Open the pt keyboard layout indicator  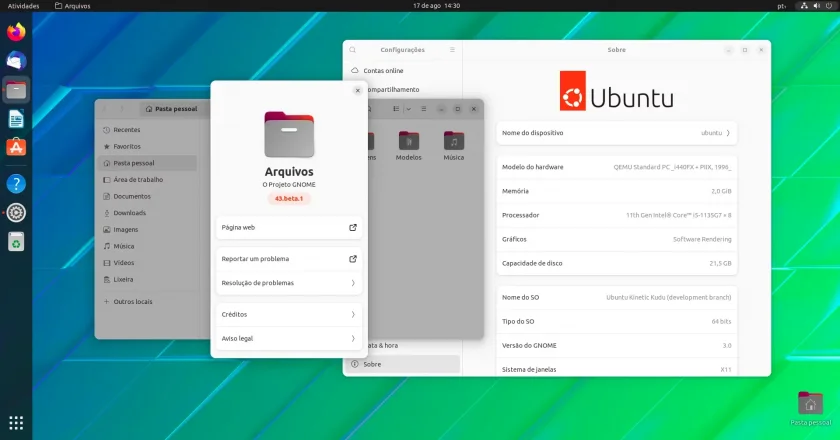[x=781, y=6]
